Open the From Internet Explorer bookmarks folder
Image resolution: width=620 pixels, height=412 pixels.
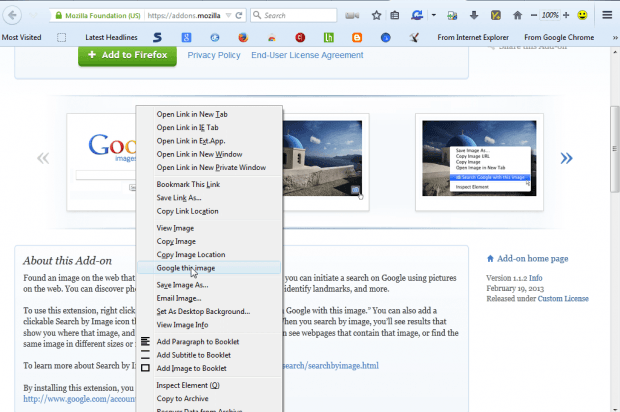click(473, 37)
